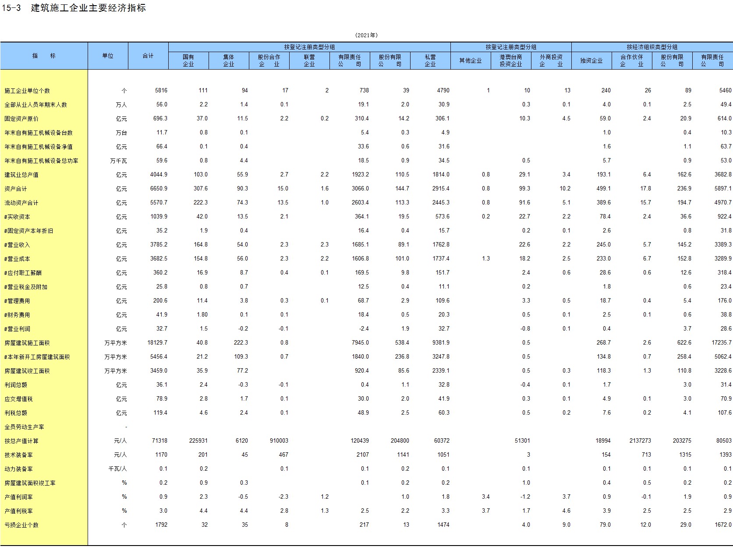Image resolution: width=733 pixels, height=560 pixels.
Task: Select the 其他企业 column header
Action: 471,60
